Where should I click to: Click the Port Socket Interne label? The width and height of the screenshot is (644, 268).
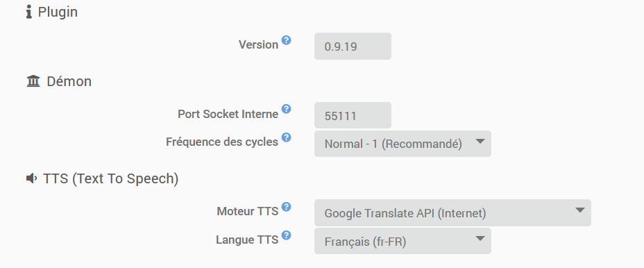click(228, 114)
